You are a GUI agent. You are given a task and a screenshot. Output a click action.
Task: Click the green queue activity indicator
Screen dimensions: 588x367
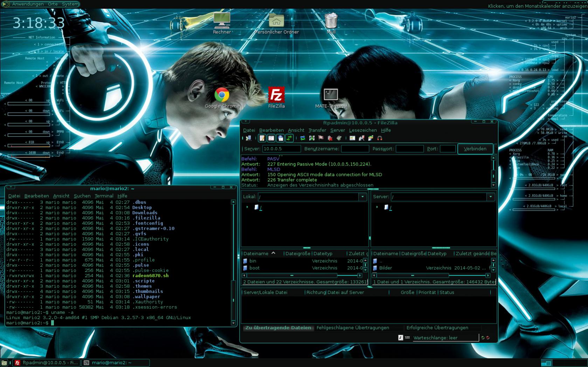[483, 338]
